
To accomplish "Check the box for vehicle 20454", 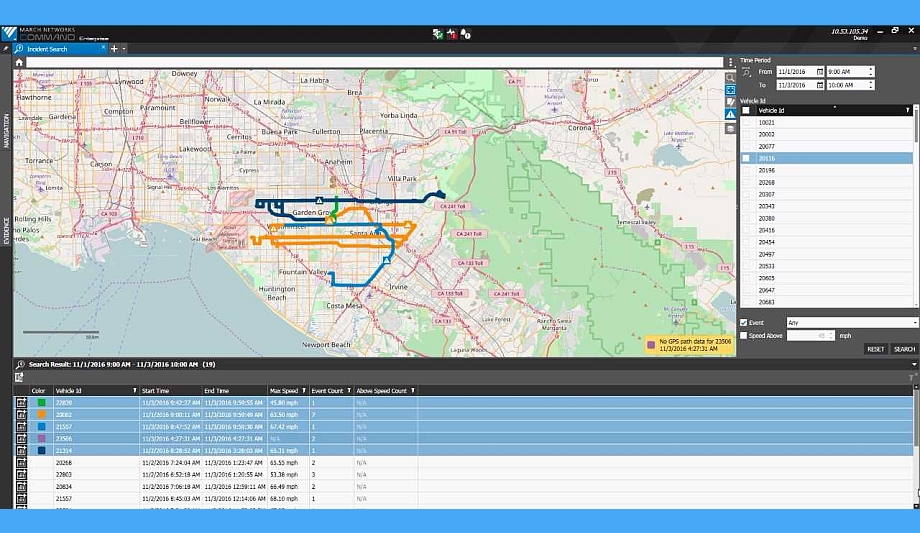I will tap(746, 242).
